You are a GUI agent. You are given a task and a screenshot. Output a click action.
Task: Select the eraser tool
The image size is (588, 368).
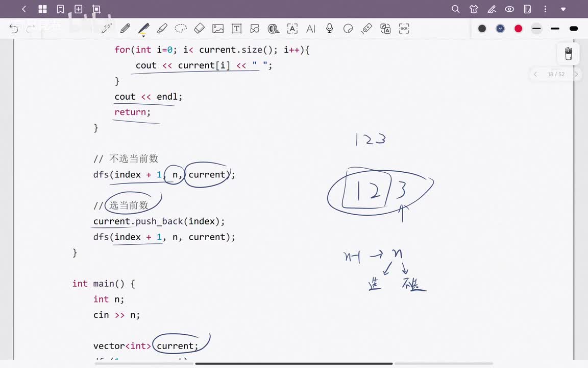pos(199,29)
